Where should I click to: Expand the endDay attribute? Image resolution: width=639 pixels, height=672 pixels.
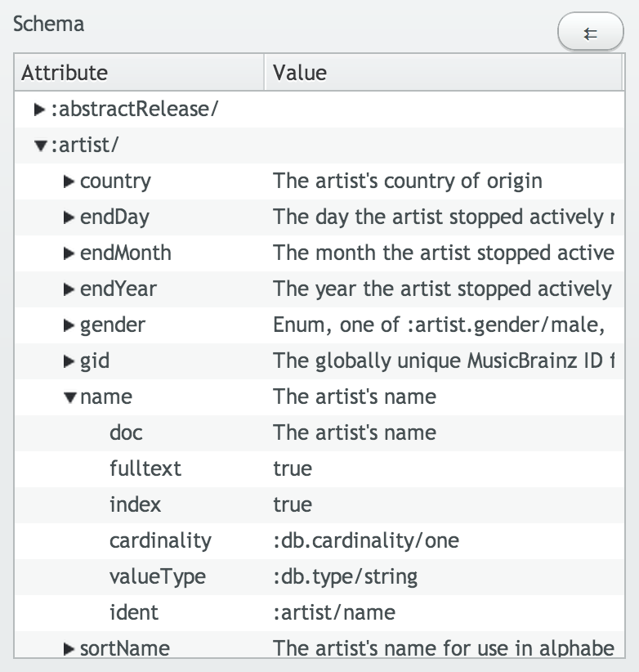[x=69, y=217]
